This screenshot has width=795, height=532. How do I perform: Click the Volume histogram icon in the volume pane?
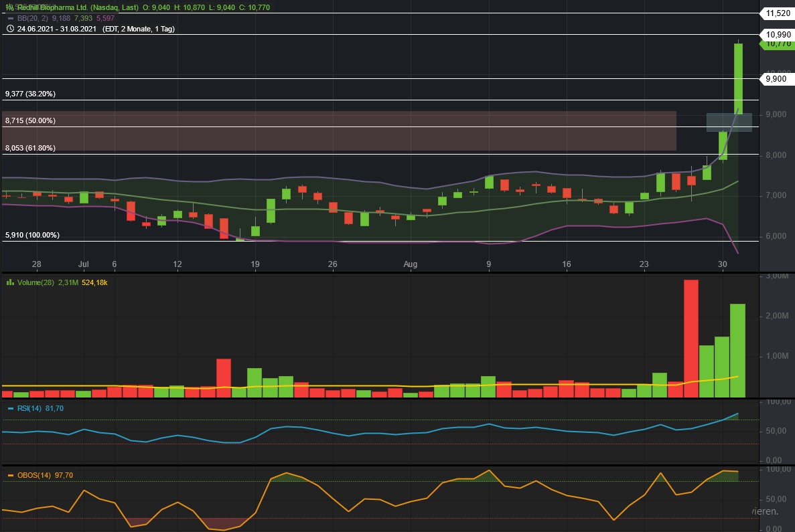point(9,282)
